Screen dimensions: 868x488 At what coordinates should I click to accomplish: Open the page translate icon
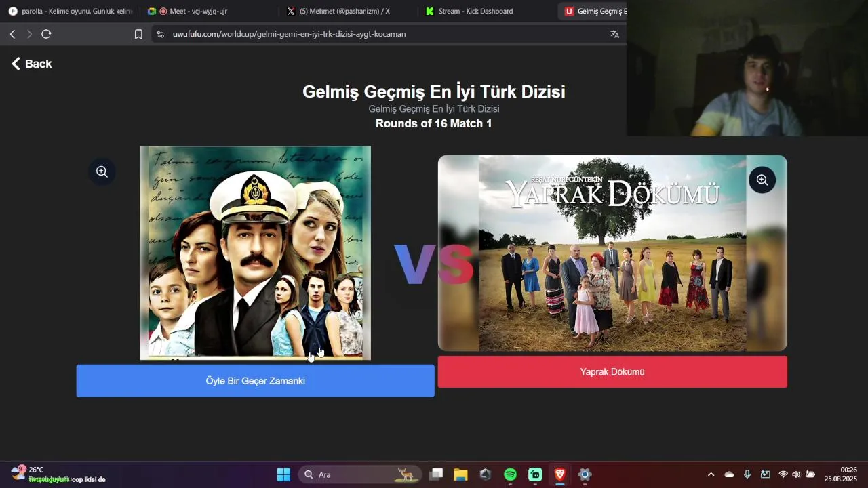point(614,34)
